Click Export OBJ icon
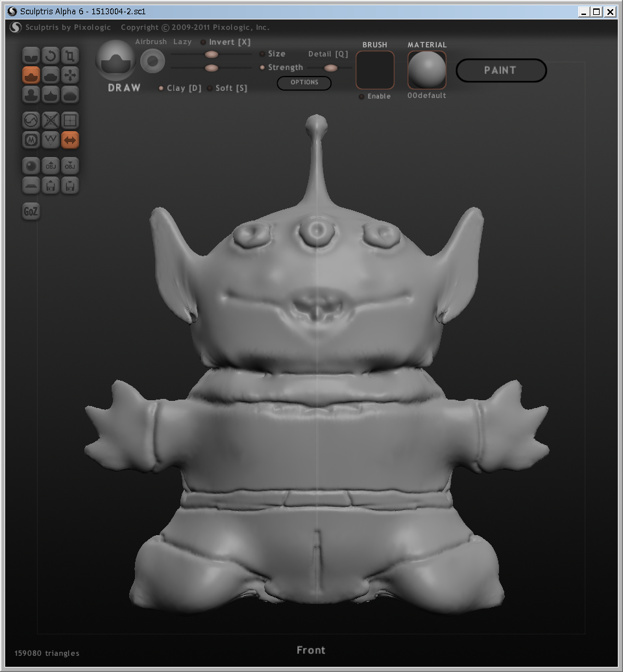 [70, 166]
